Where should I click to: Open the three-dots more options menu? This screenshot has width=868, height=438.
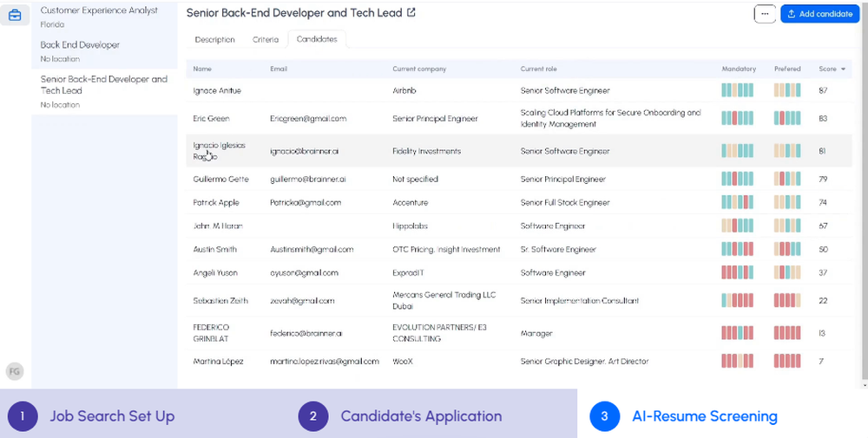[765, 14]
